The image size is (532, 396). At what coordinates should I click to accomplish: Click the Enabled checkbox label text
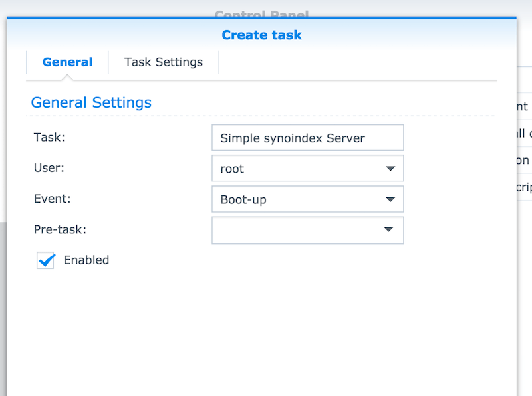tap(86, 260)
